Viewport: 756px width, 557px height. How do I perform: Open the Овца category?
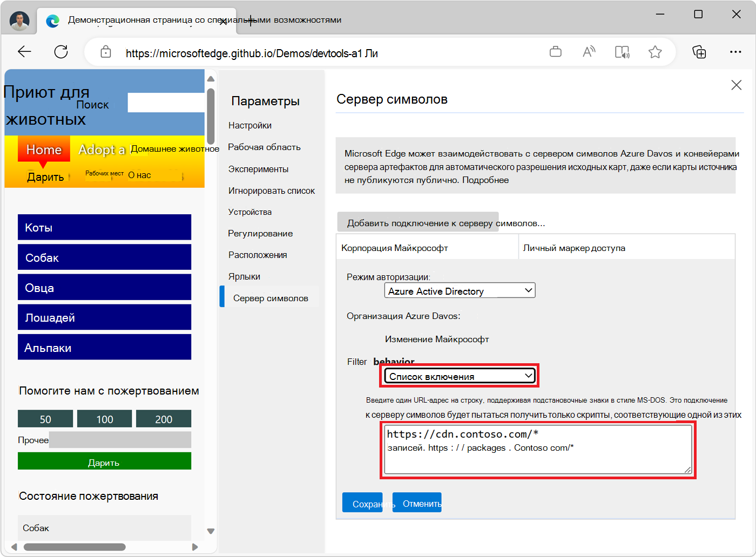tap(104, 287)
